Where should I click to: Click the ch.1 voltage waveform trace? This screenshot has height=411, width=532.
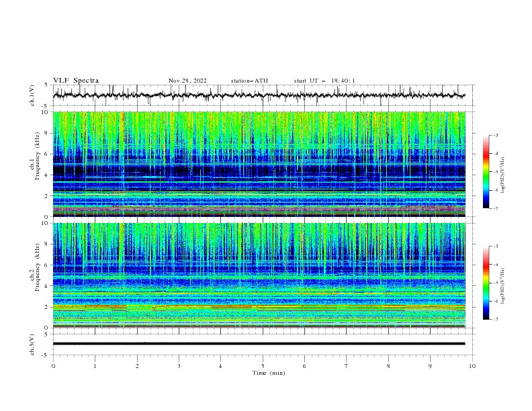click(x=259, y=95)
